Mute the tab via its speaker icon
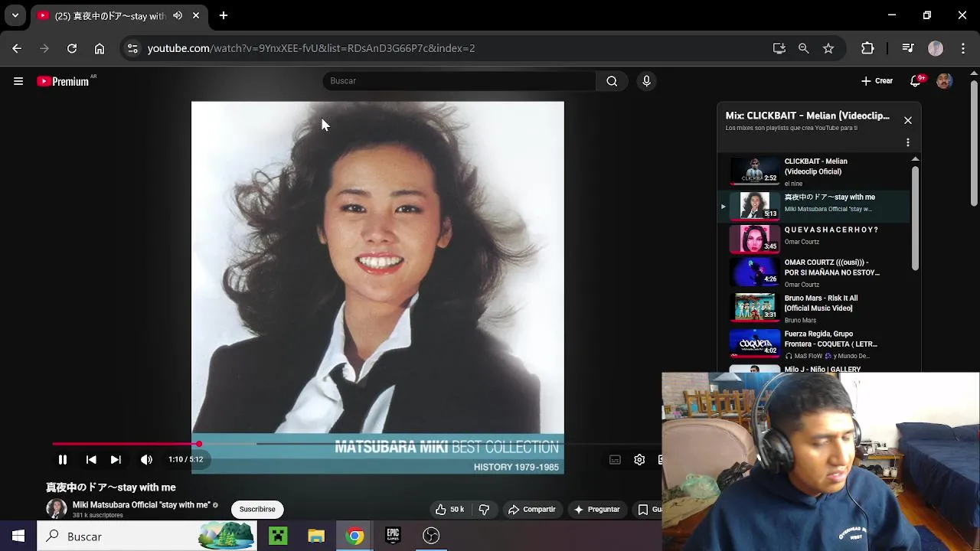Image resolution: width=980 pixels, height=551 pixels. (178, 15)
